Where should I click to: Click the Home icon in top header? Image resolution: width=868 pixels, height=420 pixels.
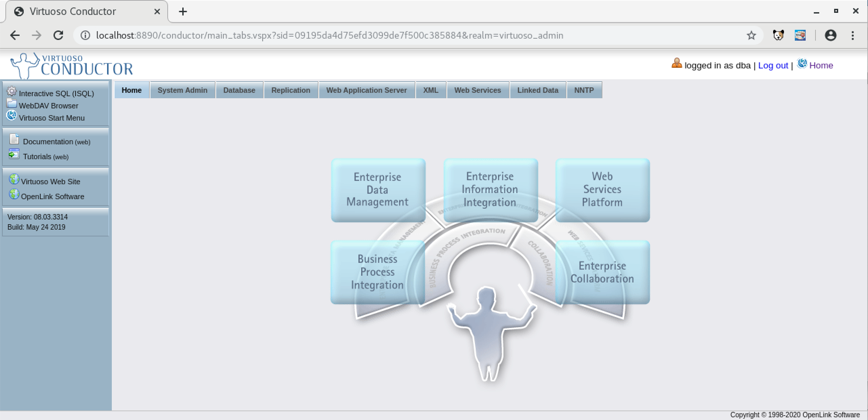(802, 63)
